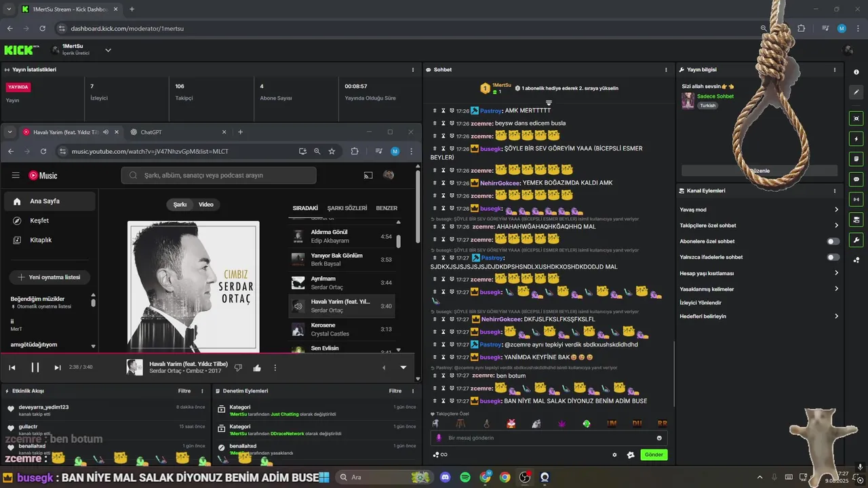The image size is (868, 488).
Task: Collapse the YouTube Music player page arrow
Action: click(x=403, y=367)
